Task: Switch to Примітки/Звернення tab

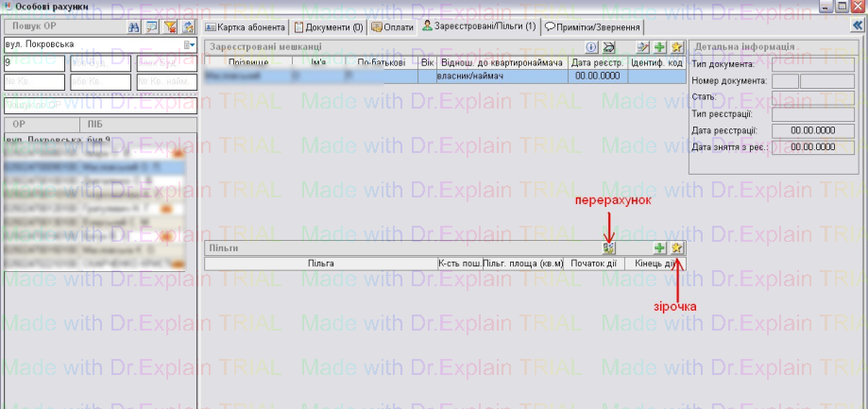Action: 593,27
